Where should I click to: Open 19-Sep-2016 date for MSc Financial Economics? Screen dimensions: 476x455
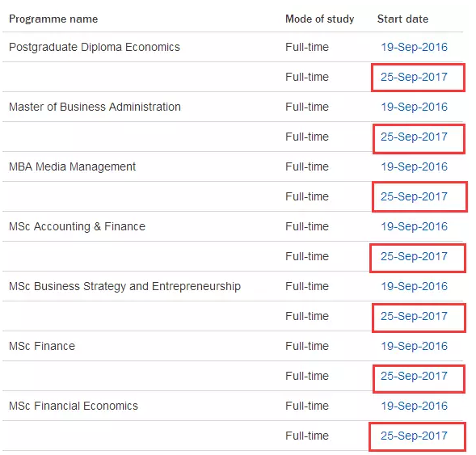414,406
